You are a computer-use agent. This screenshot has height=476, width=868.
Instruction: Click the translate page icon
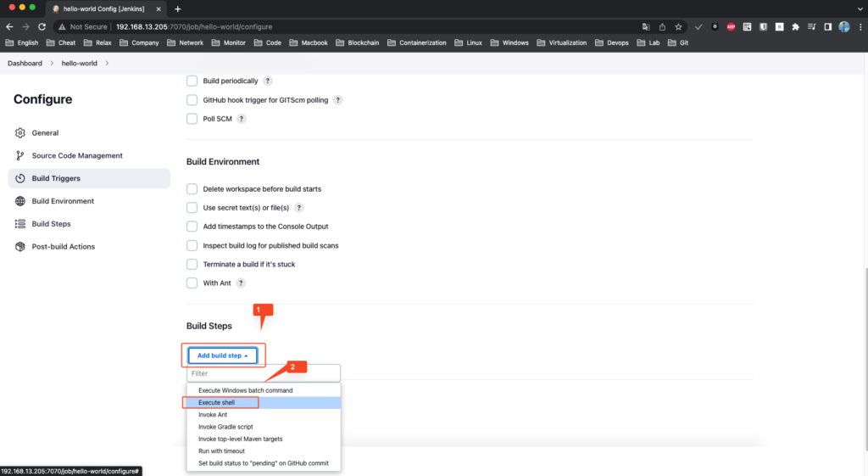point(646,26)
